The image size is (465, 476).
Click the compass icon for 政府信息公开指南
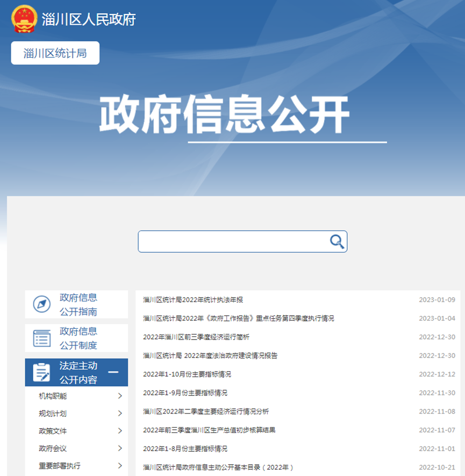pyautogui.click(x=41, y=305)
